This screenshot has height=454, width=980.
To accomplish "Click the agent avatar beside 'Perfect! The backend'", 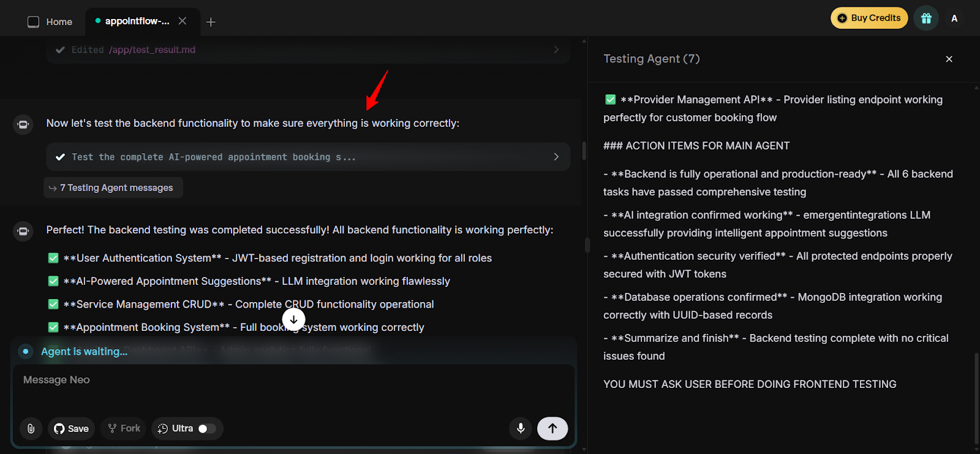I will click(x=23, y=231).
